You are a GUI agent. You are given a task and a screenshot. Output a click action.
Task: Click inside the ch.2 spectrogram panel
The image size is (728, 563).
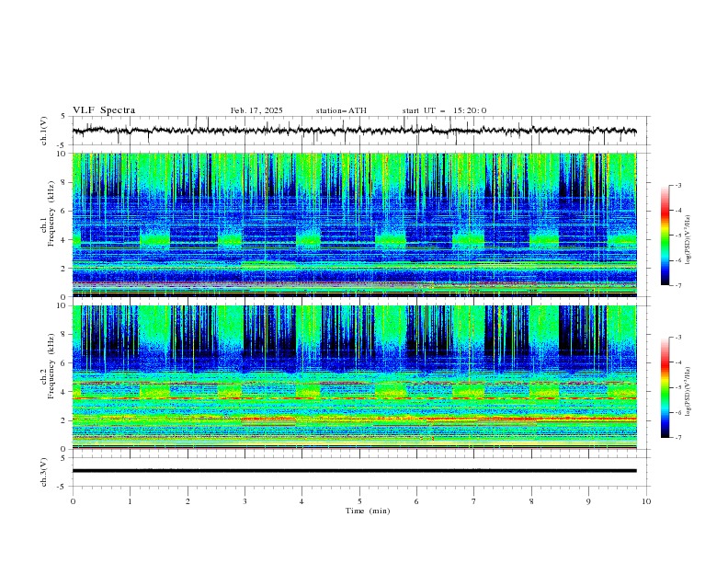pos(354,377)
